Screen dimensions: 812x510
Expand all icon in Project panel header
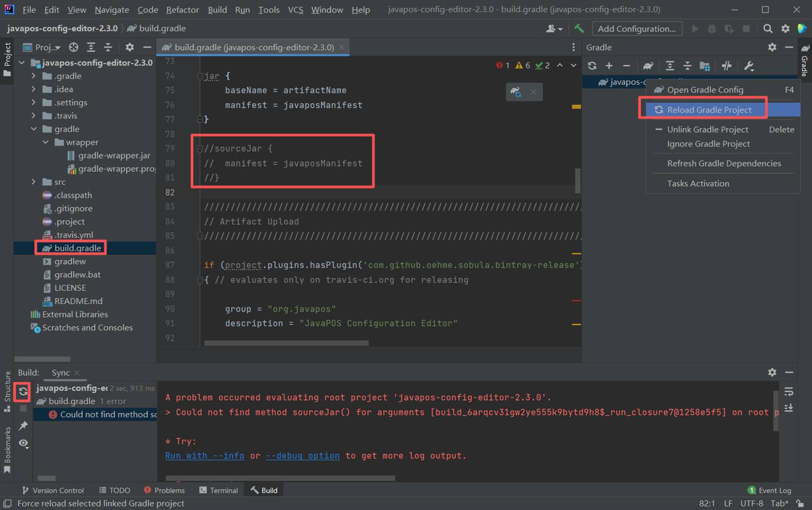pyautogui.click(x=91, y=47)
